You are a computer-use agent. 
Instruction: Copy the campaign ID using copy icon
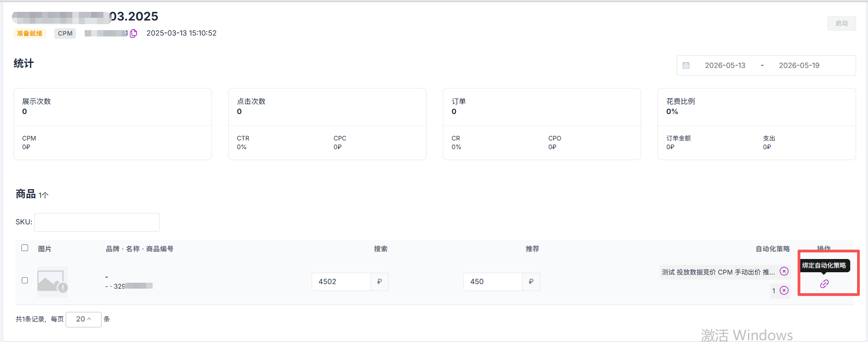(134, 33)
